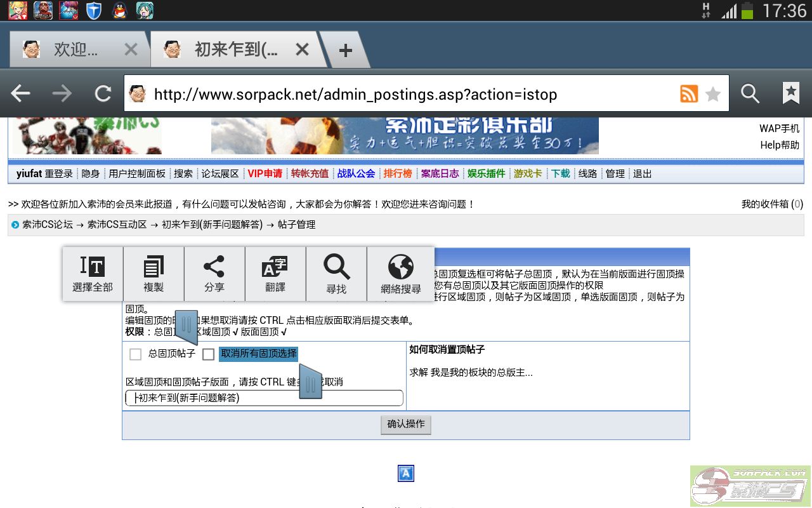The width and height of the screenshot is (812, 508).
Task: Check the 取消所有固顶选择 checkbox
Action: pyautogui.click(x=208, y=354)
